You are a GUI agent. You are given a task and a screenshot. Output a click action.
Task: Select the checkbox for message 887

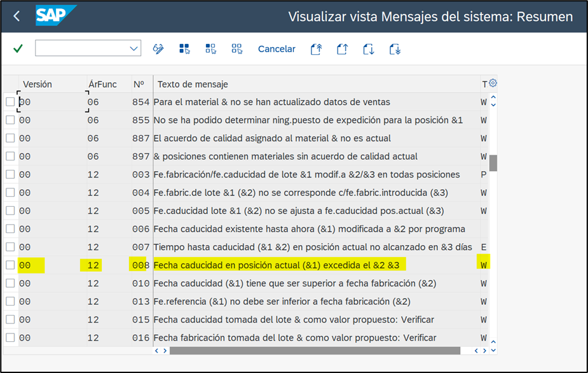(10, 138)
